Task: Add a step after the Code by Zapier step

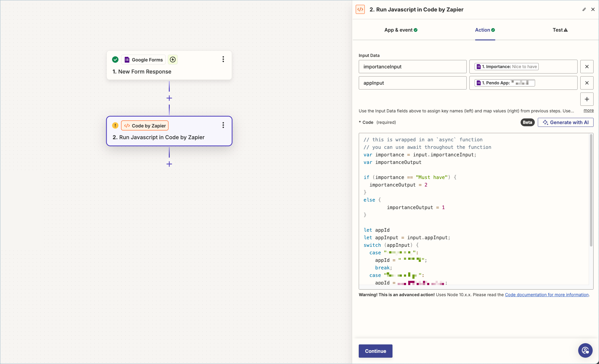Action: coord(169,164)
